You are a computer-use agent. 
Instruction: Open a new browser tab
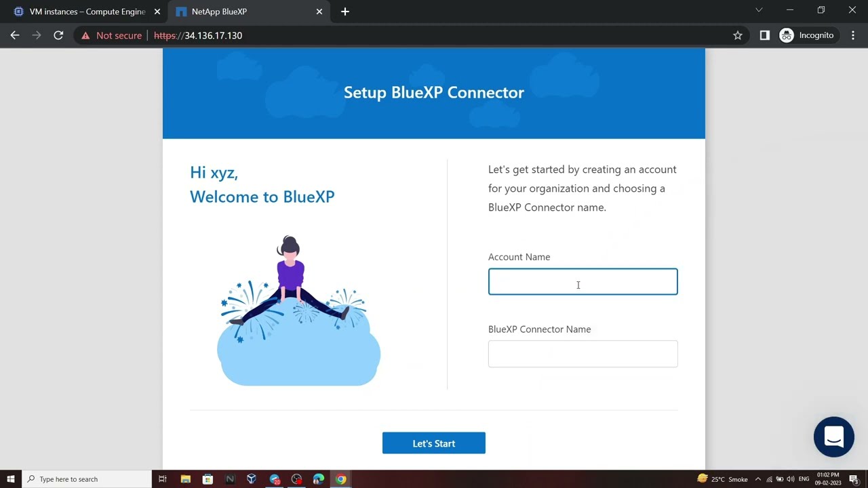pyautogui.click(x=345, y=12)
